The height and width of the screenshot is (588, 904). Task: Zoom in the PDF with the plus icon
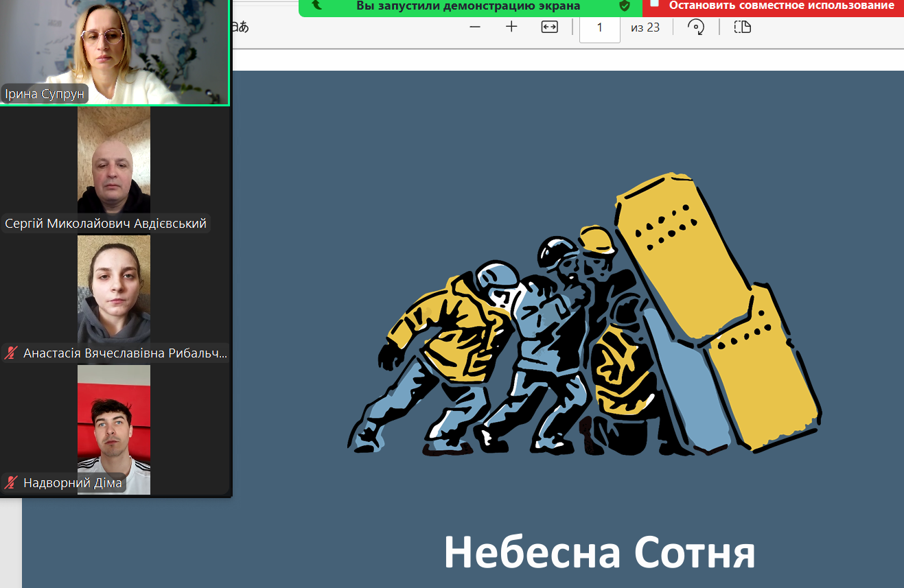coord(511,27)
